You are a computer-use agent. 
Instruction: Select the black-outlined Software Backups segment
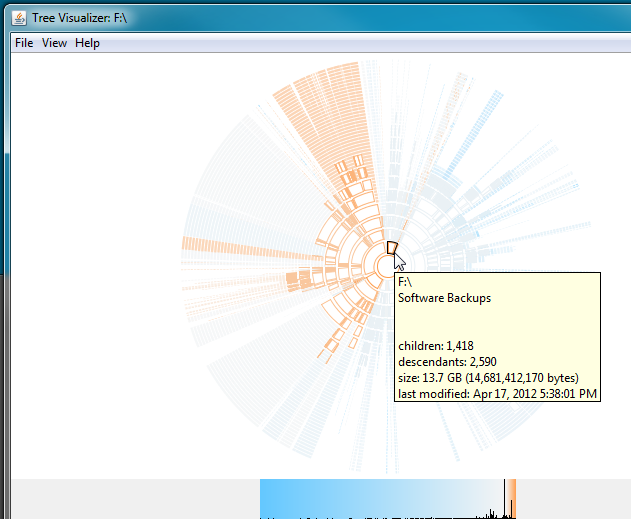click(392, 248)
